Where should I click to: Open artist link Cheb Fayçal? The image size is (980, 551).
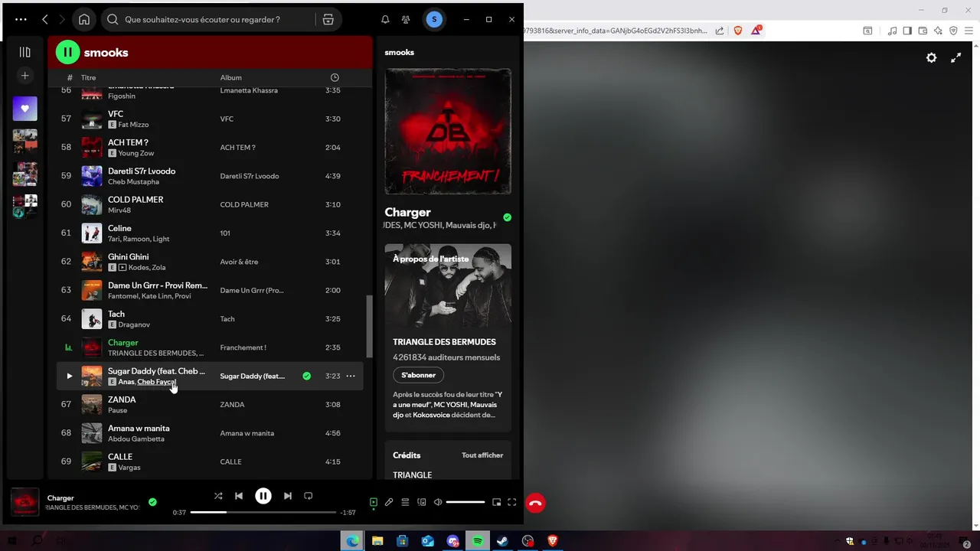(156, 382)
